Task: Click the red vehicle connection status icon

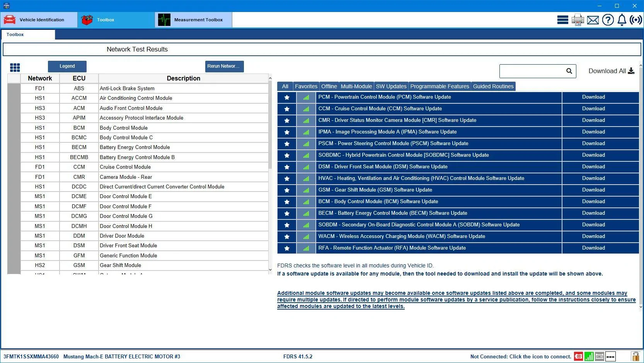Action: [578, 356]
